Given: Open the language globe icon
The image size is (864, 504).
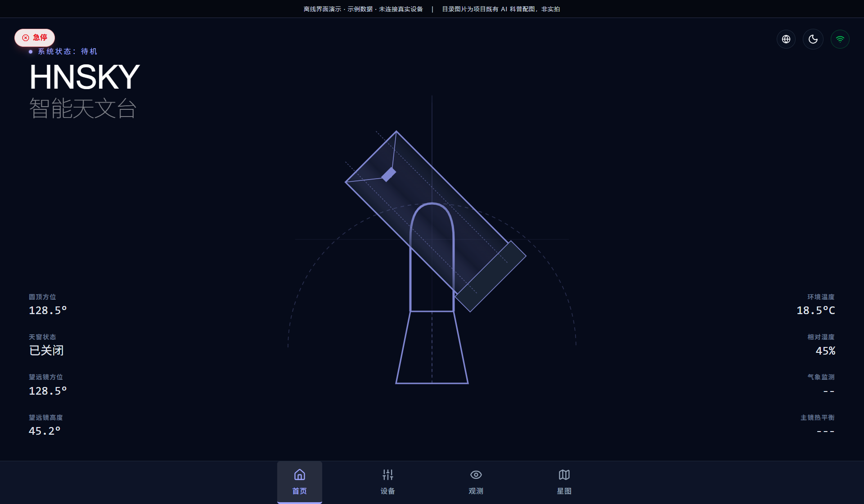Looking at the screenshot, I should point(786,39).
